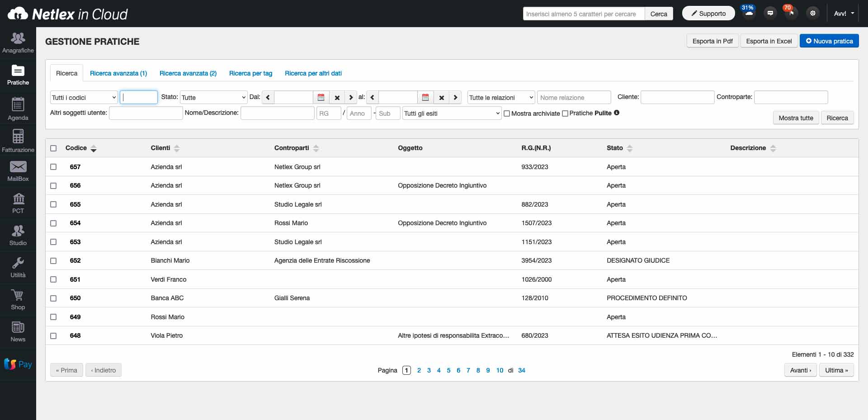This screenshot has height=420, width=868.
Task: Click the Mostra tutte button
Action: (796, 118)
